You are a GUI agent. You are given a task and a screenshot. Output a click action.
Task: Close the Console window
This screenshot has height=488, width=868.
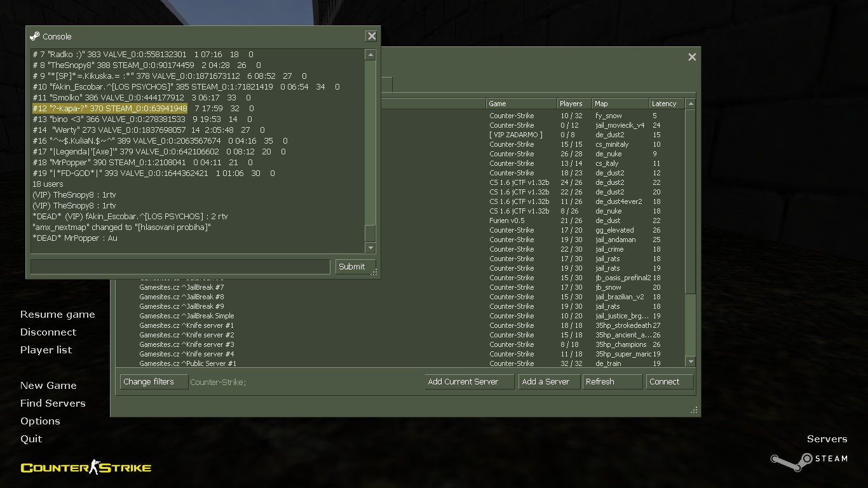coord(372,36)
